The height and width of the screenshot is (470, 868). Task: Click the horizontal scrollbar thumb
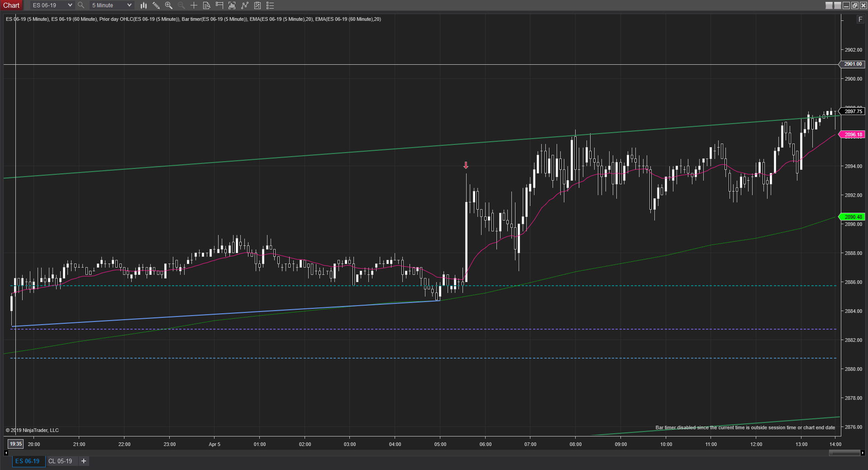(844, 453)
